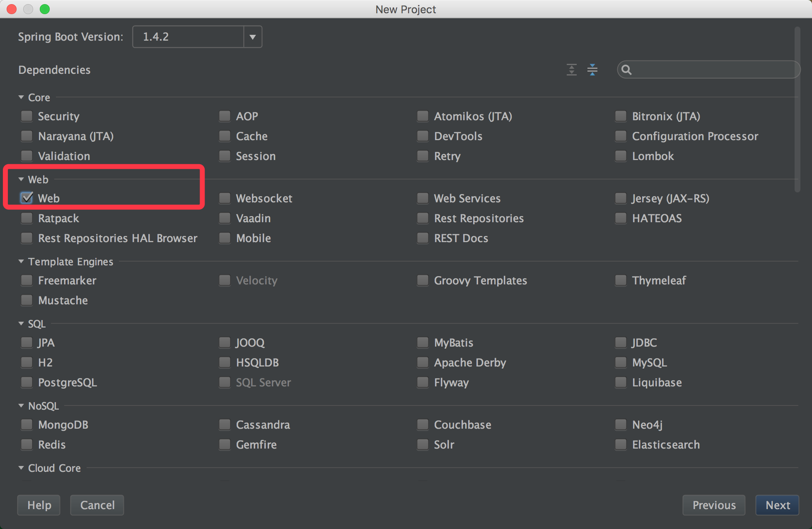Check the Elasticsearch dependency

tap(621, 444)
